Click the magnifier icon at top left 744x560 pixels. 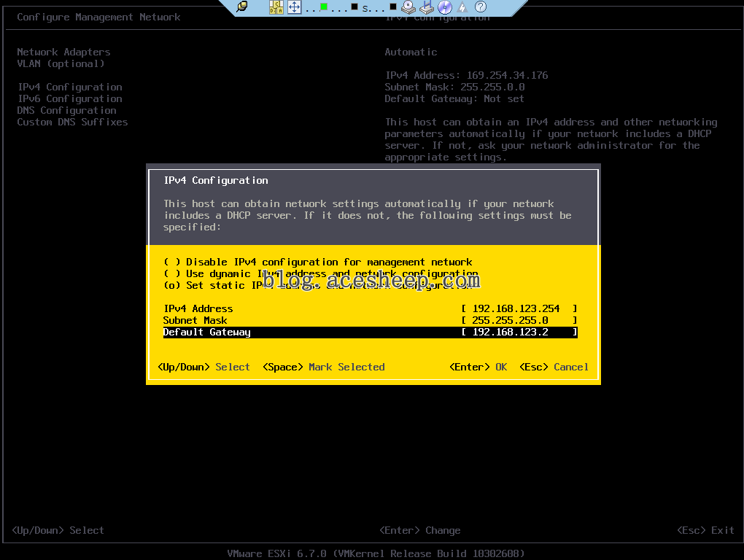click(x=241, y=8)
